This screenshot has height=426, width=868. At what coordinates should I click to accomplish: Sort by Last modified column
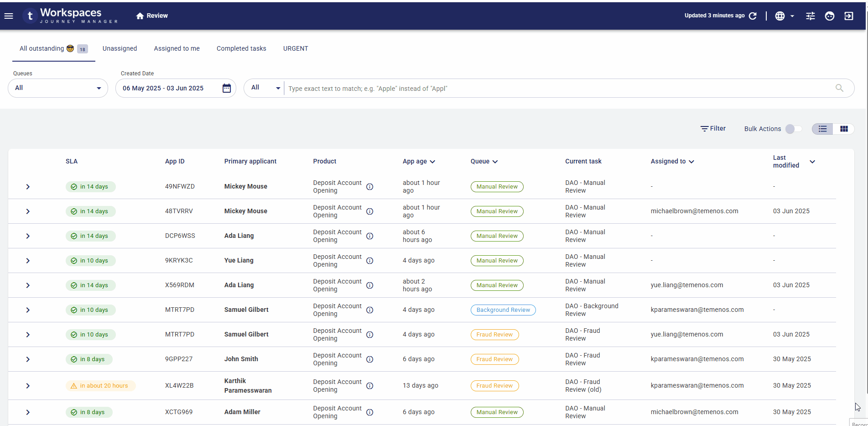[x=794, y=161]
